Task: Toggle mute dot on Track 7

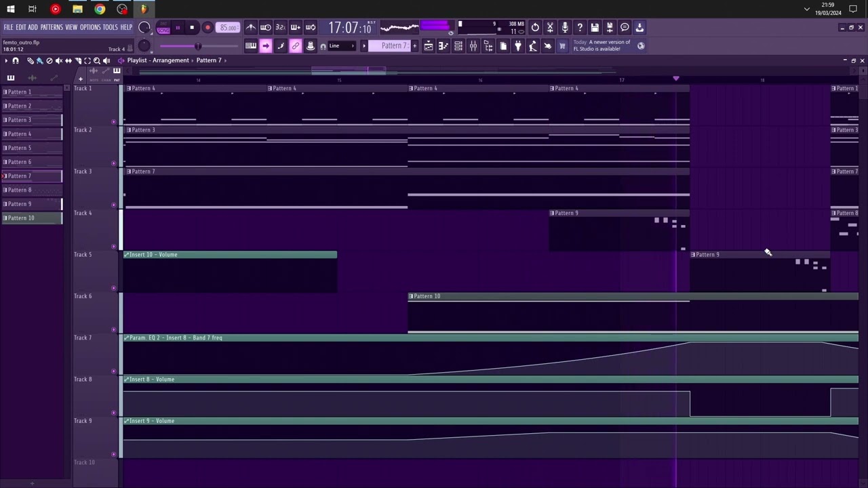Action: coord(113,371)
